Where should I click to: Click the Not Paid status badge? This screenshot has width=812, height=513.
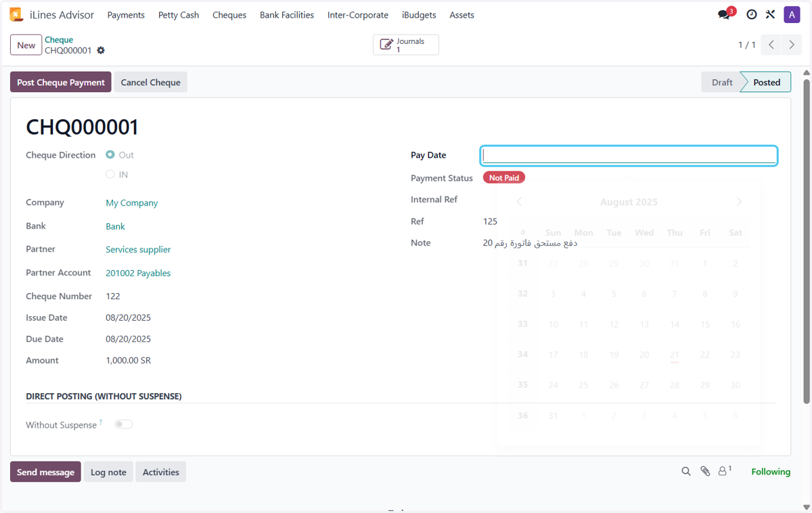(504, 177)
